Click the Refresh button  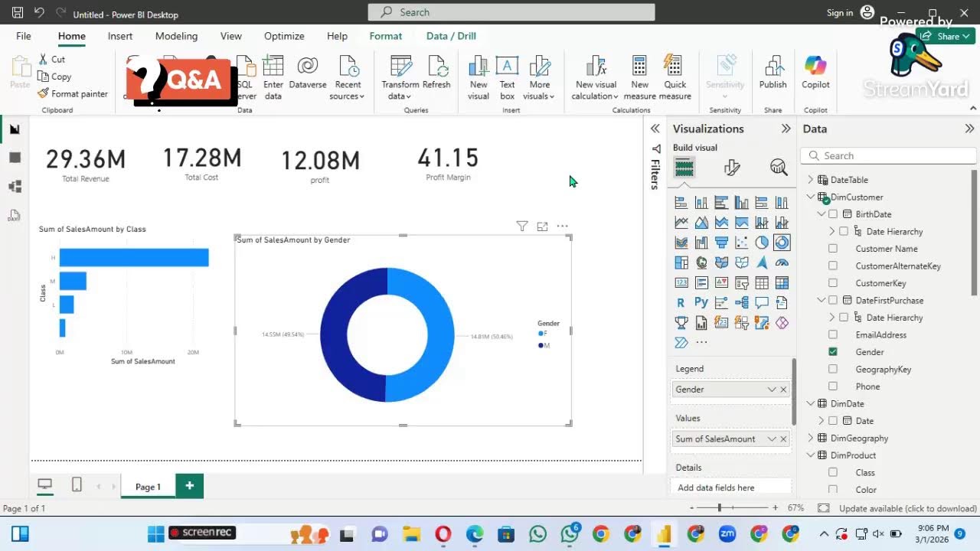click(436, 73)
